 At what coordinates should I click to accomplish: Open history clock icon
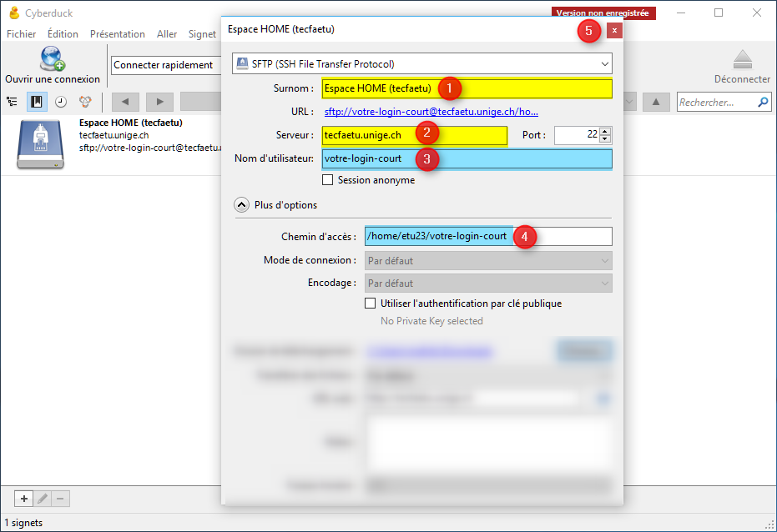61,102
